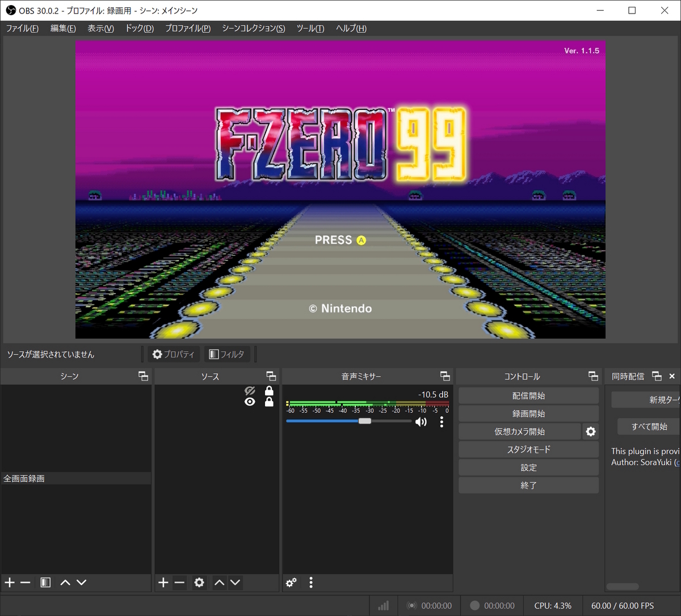This screenshot has width=681, height=616.
Task: Adjust the audio volume slider handle
Action: 365,421
